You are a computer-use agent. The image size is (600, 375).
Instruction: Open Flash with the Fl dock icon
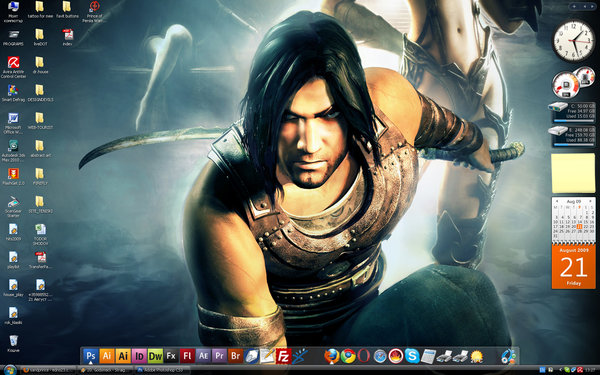click(187, 356)
